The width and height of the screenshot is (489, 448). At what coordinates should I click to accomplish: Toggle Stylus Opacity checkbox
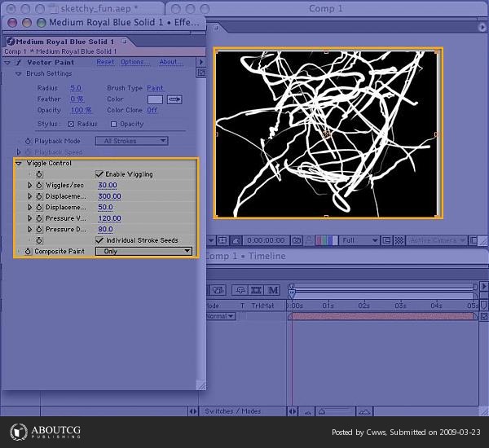point(113,124)
